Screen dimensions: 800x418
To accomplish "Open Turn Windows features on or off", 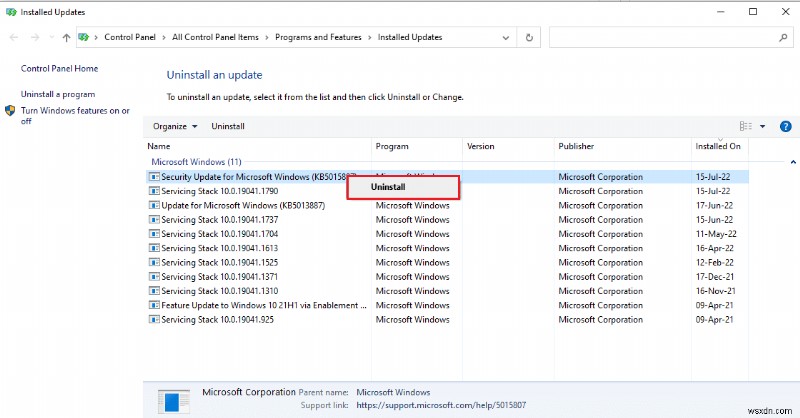I will click(x=75, y=115).
